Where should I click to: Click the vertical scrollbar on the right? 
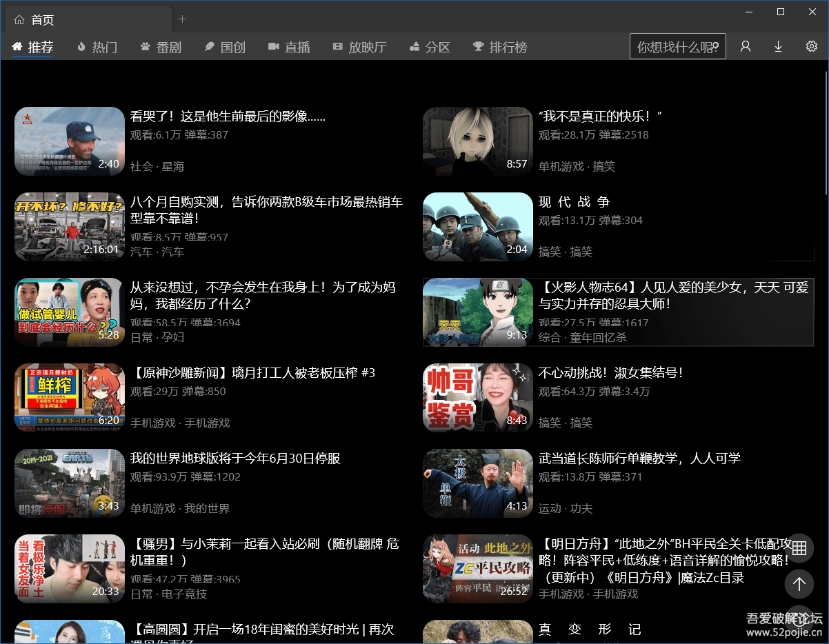click(826, 131)
